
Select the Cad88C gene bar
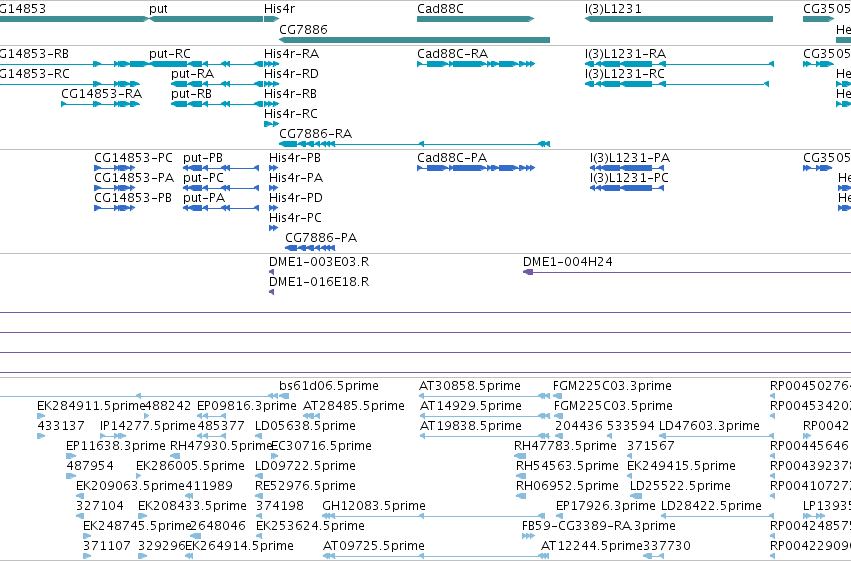coord(475,19)
